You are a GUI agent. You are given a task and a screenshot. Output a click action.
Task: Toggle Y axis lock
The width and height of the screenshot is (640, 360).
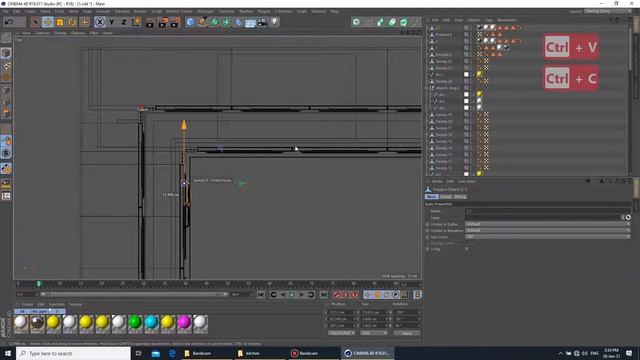tap(111, 22)
